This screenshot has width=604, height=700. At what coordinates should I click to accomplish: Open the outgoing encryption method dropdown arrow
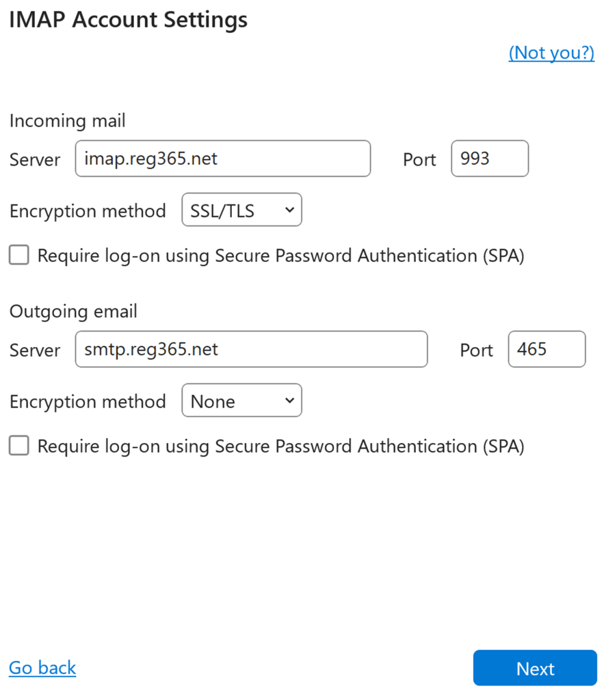tap(290, 401)
